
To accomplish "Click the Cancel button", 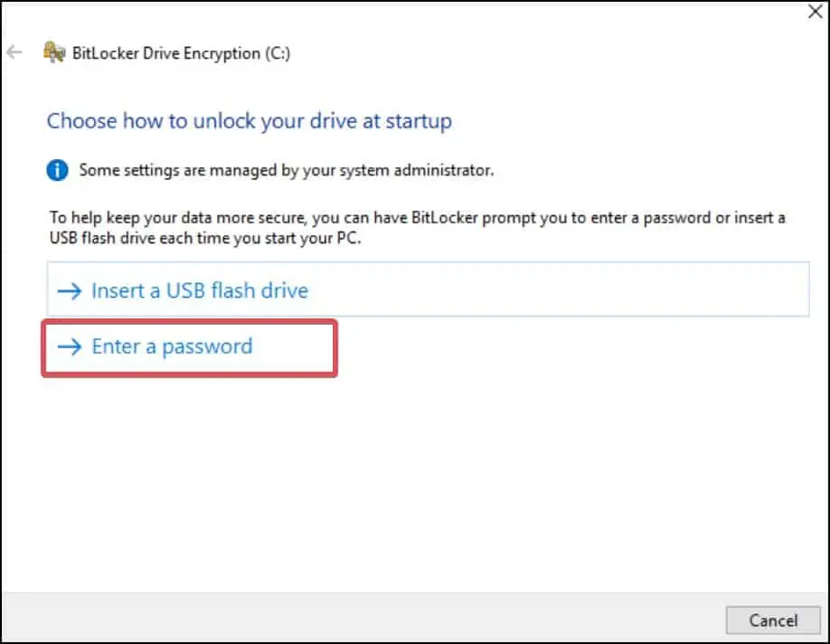I will coord(773,620).
